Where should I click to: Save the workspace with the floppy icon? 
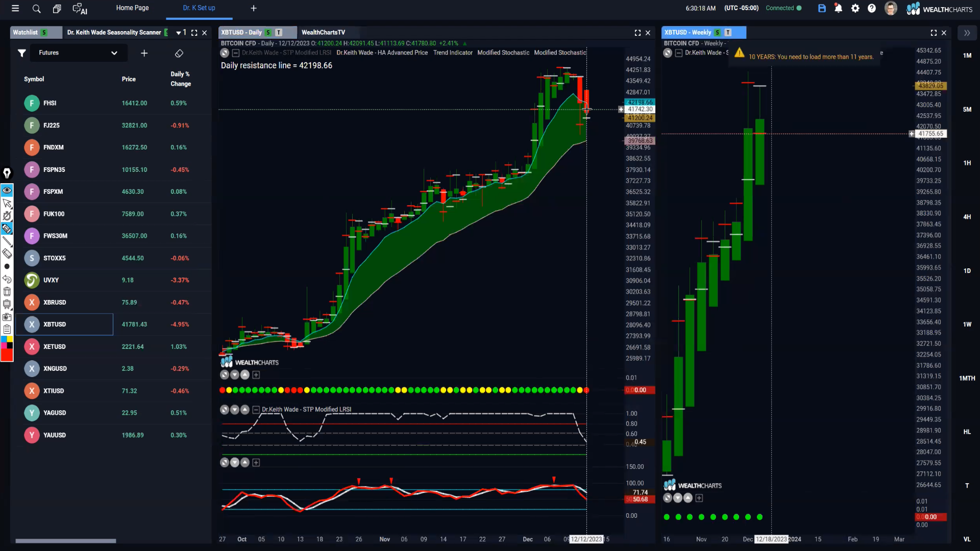822,8
